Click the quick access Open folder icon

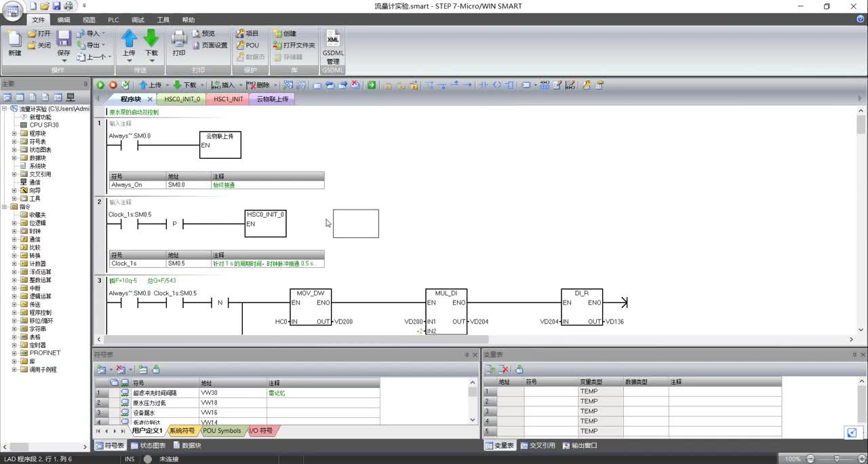point(45,6)
